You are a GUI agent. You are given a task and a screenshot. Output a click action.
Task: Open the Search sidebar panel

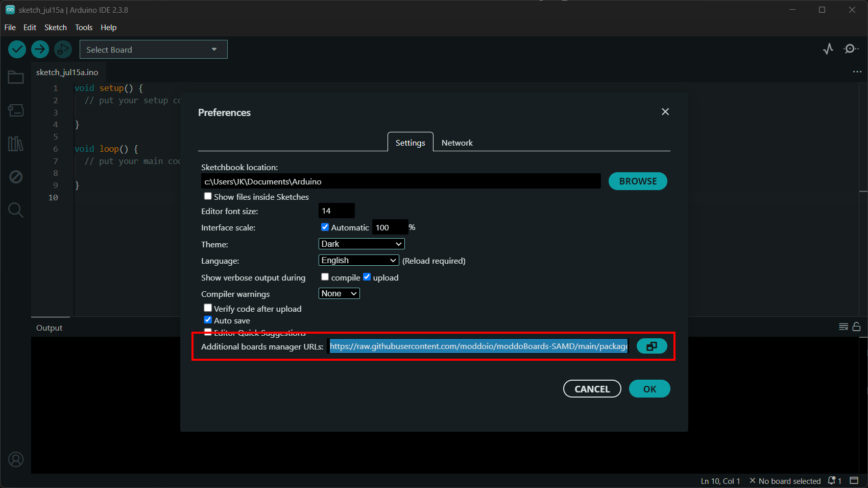point(16,210)
